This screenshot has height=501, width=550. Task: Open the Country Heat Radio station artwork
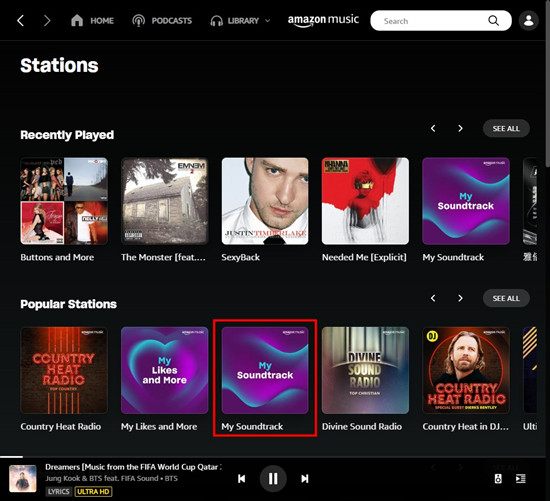tap(64, 370)
